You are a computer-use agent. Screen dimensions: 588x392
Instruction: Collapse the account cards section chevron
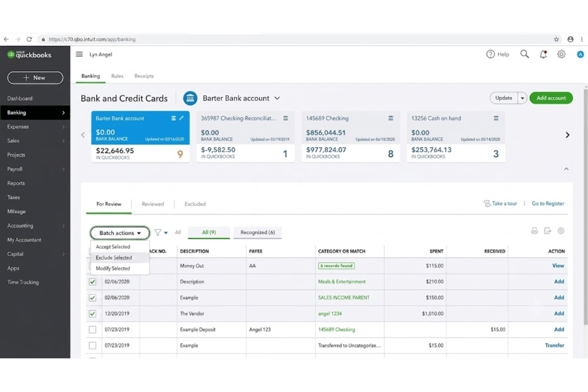point(566,169)
